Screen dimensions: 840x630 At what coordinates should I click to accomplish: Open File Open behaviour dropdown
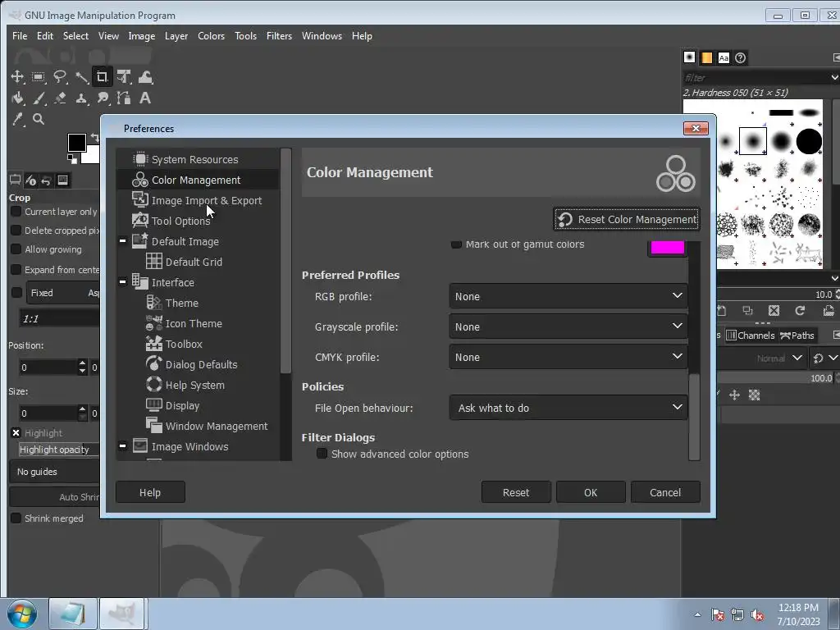click(x=568, y=408)
